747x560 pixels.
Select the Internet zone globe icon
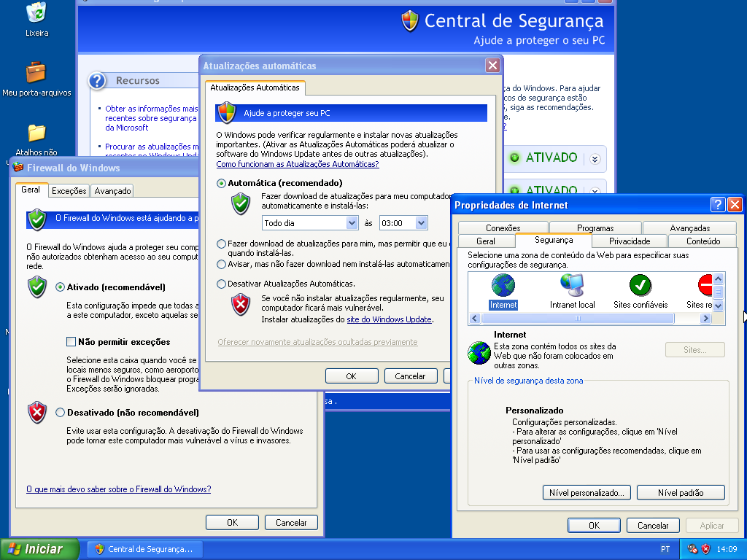(503, 285)
